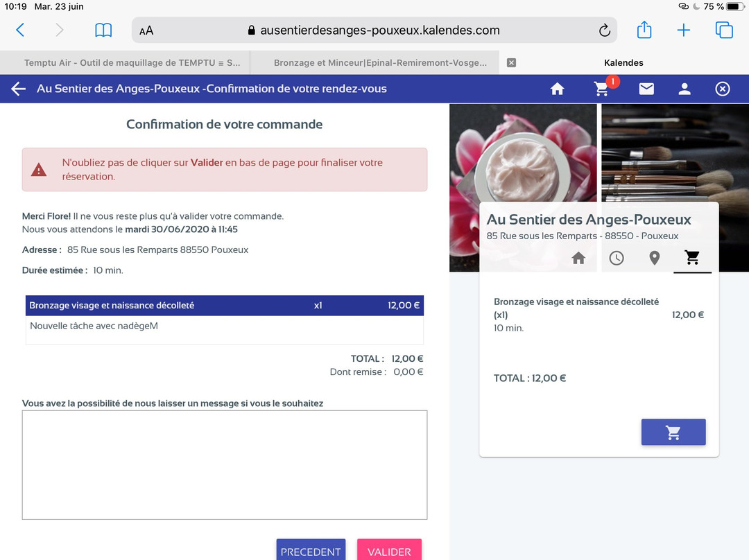Go back using the white header arrow
This screenshot has width=749, height=560.
(x=19, y=89)
